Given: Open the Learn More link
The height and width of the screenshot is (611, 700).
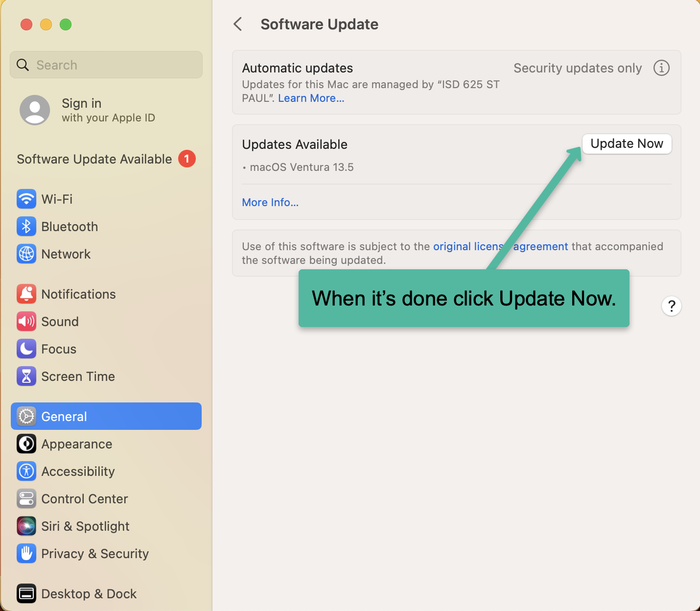Looking at the screenshot, I should (311, 98).
